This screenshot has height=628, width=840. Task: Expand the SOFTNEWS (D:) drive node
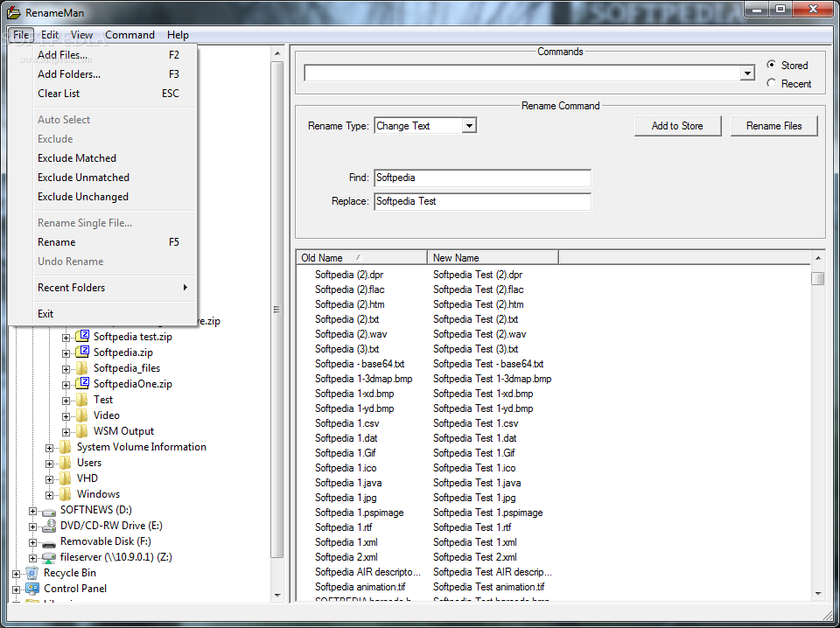tap(32, 512)
